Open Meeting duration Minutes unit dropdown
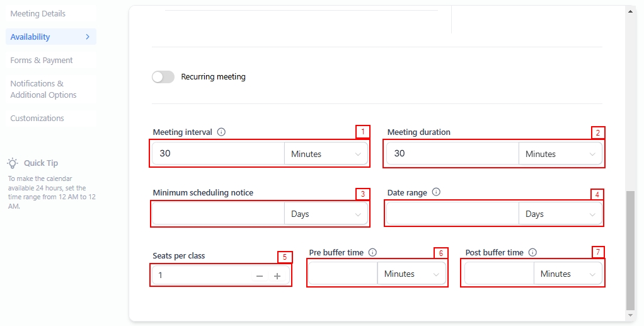Screen dimensions: 644x326 [560, 154]
